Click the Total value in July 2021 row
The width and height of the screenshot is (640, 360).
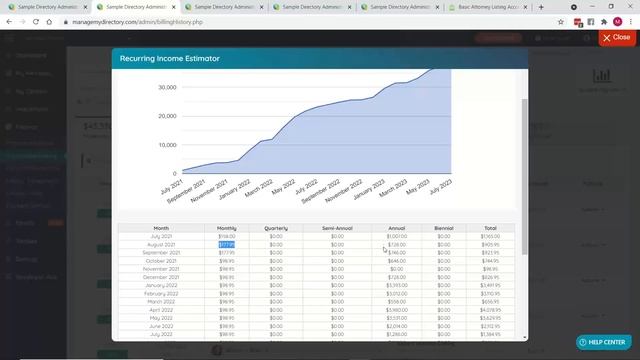490,236
